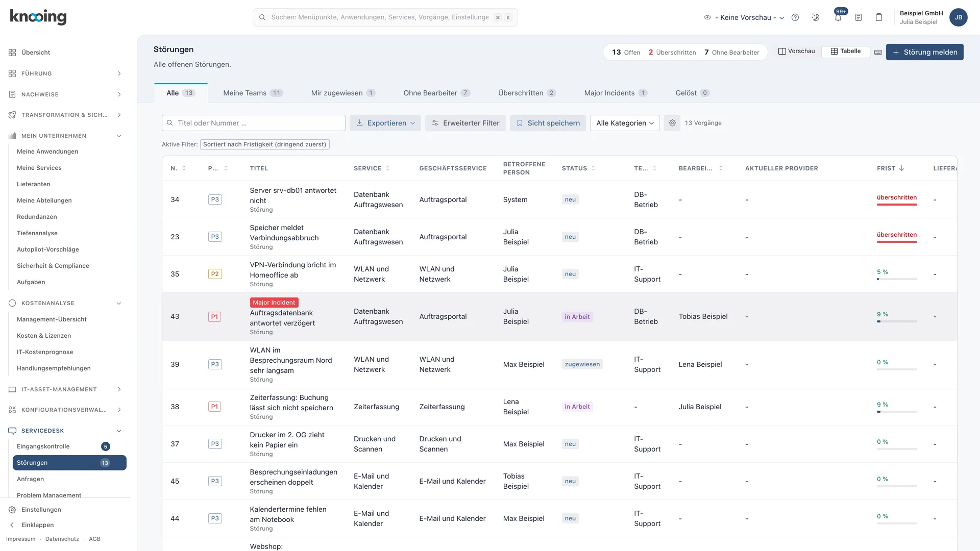Click the IT-Asset-Management laptop icon
The width and height of the screenshot is (980, 551).
tap(12, 389)
